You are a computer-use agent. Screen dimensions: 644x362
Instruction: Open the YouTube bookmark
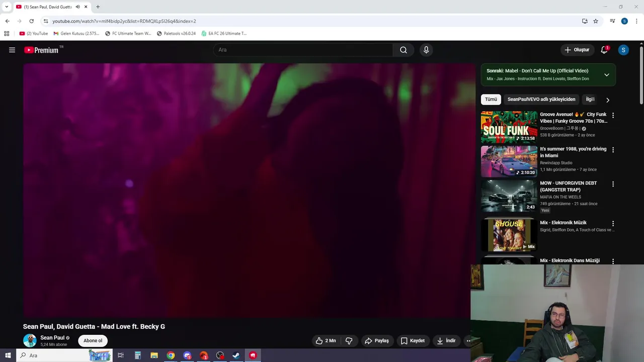(34, 34)
